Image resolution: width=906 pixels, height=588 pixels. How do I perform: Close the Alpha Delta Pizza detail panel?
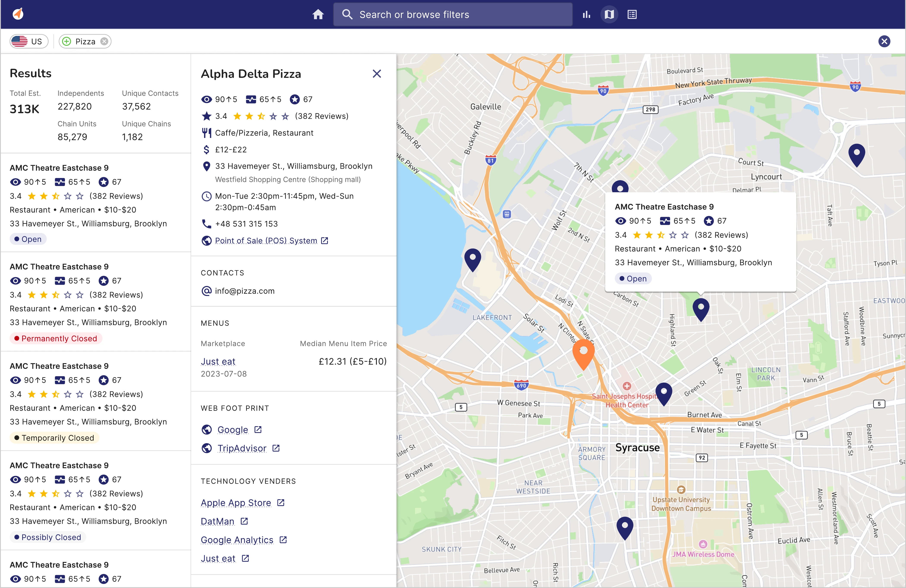coord(376,74)
